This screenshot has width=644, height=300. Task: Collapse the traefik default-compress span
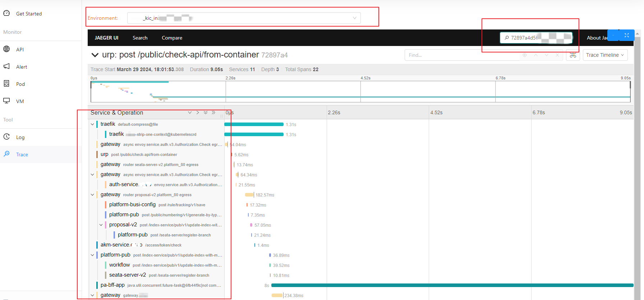(x=92, y=124)
